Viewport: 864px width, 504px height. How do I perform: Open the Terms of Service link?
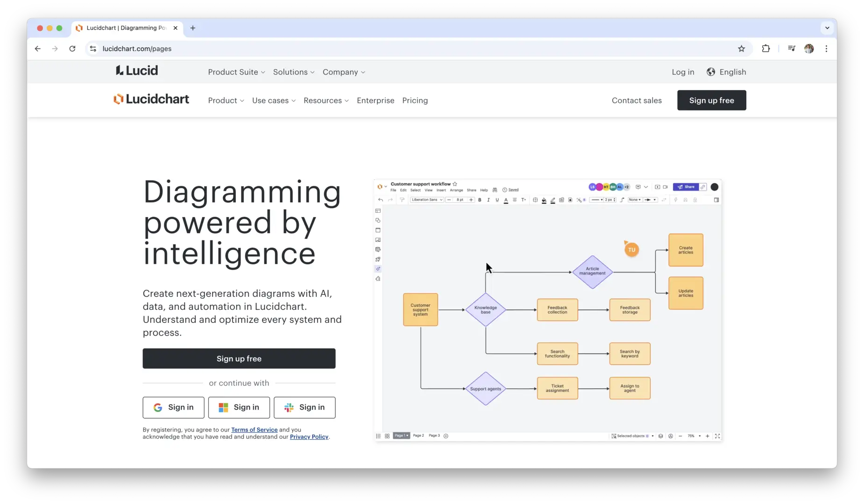pyautogui.click(x=254, y=430)
